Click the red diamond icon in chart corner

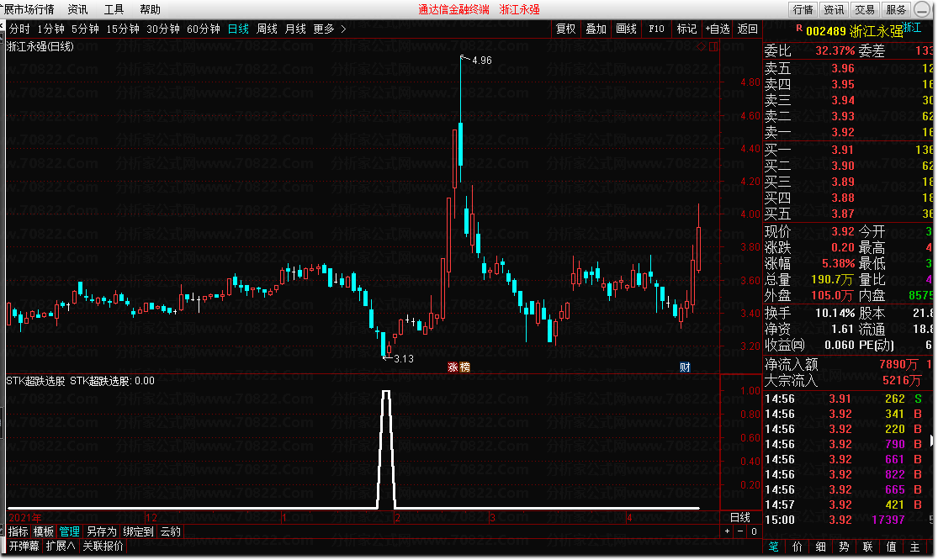(x=701, y=46)
